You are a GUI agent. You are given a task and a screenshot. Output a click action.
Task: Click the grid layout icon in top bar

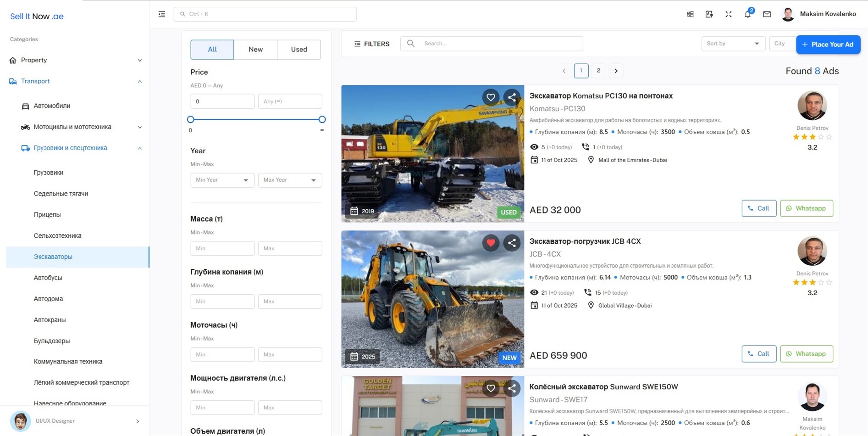click(x=690, y=14)
